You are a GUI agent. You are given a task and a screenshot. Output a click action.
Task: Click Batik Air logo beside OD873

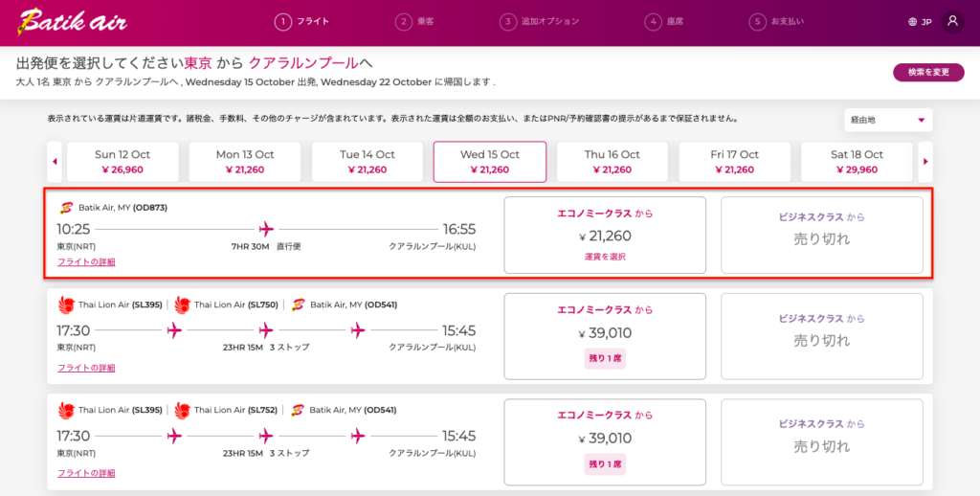point(66,208)
